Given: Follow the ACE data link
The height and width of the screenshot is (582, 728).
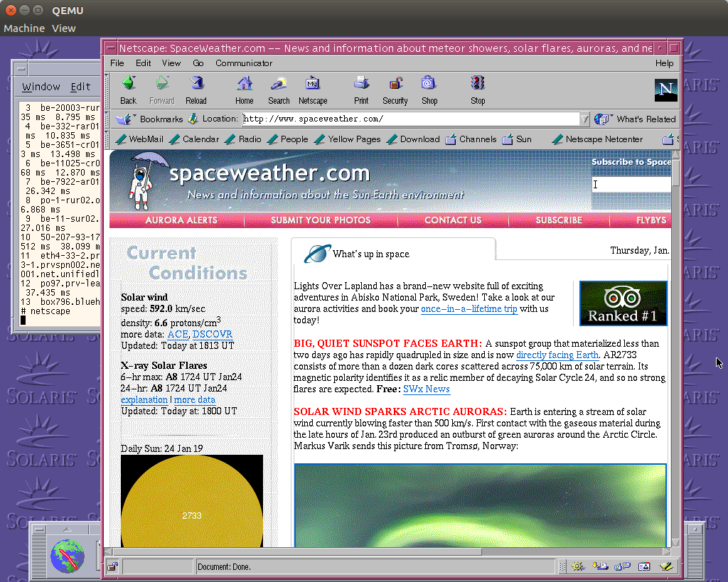Looking at the screenshot, I should click(178, 334).
